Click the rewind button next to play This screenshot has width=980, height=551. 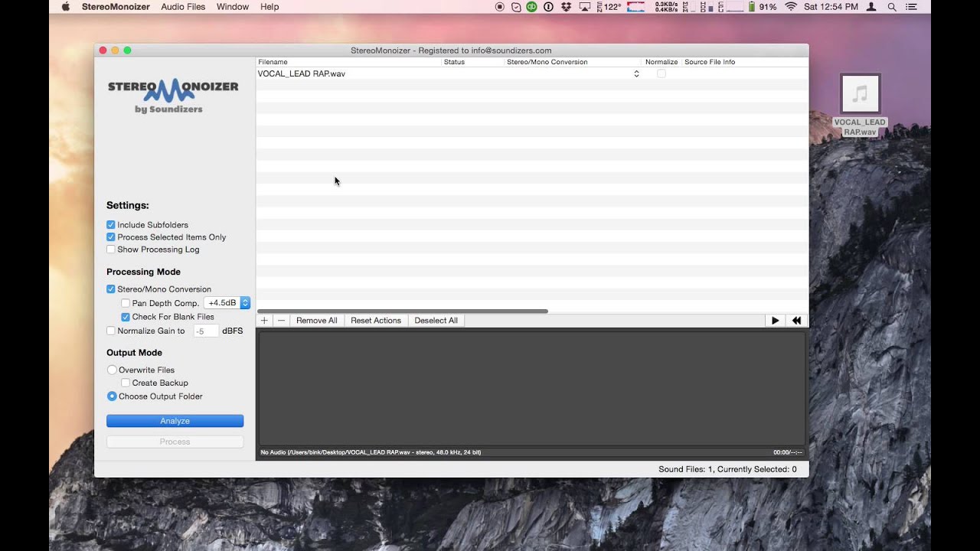coord(796,321)
